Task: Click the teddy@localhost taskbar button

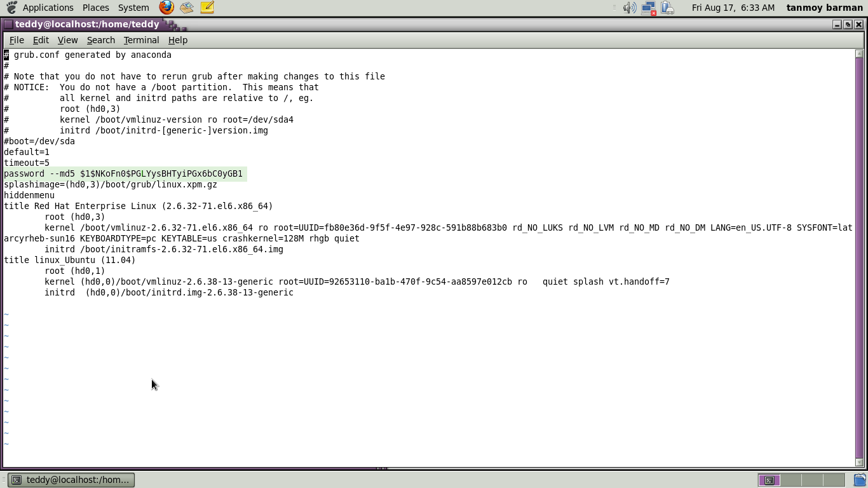Action: pos(72,480)
